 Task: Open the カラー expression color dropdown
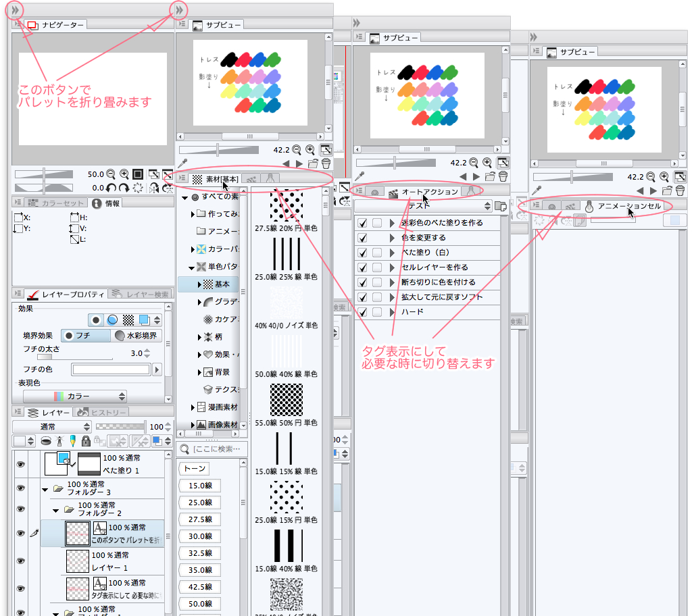pos(75,396)
